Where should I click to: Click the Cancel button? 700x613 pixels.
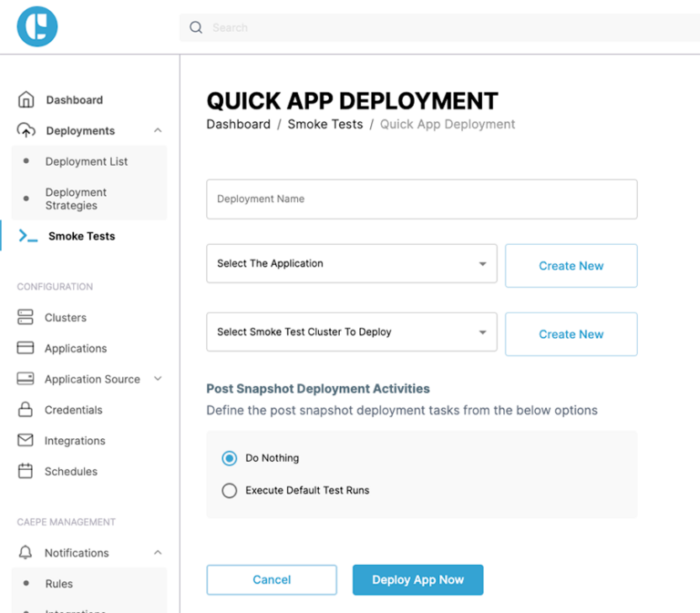(272, 580)
